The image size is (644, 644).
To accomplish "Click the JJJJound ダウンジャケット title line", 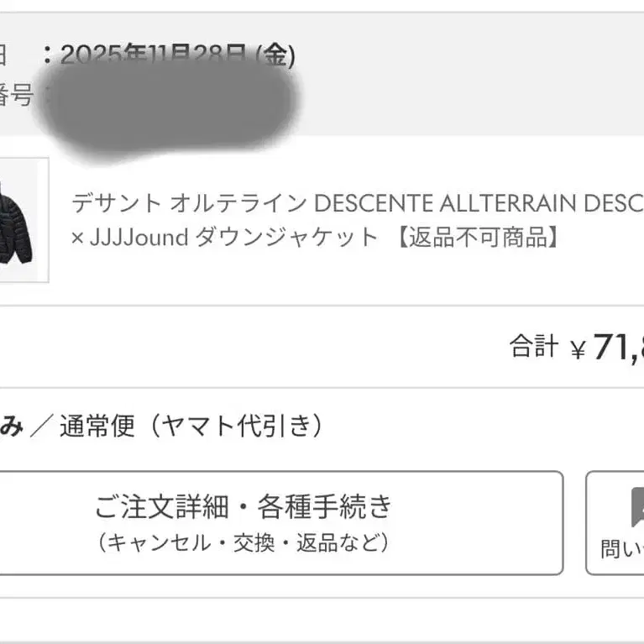I will tap(225, 238).
